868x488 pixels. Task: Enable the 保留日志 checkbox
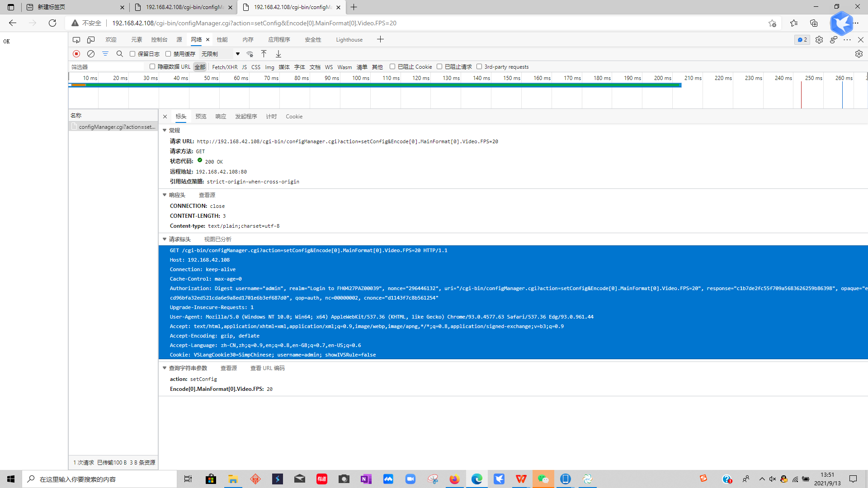coord(132,54)
